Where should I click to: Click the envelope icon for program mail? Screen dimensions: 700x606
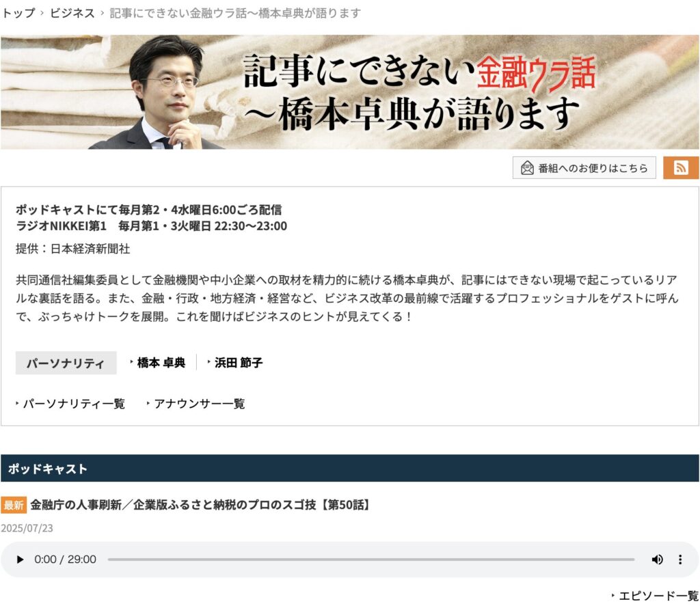click(527, 168)
